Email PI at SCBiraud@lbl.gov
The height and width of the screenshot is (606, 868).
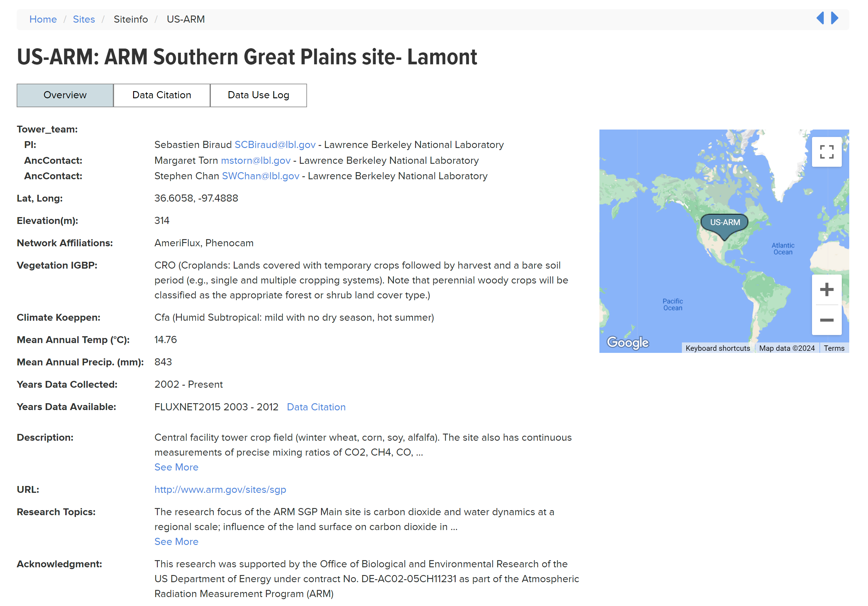pyautogui.click(x=275, y=145)
